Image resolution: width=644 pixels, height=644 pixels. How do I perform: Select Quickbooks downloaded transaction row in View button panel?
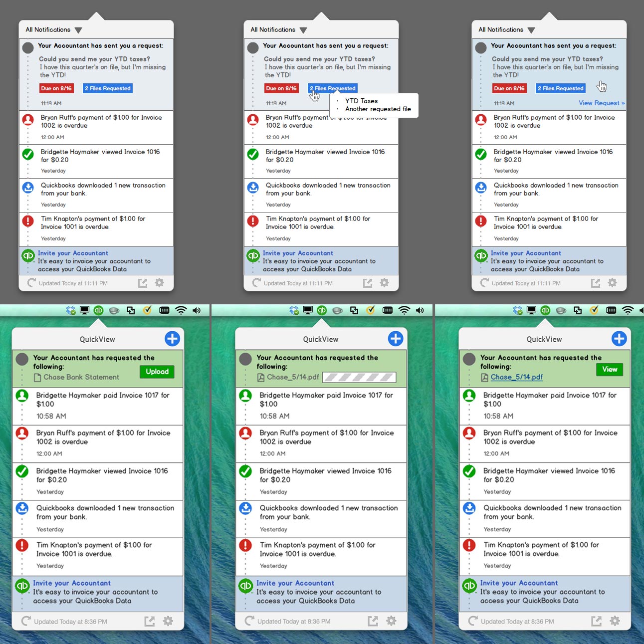click(x=545, y=519)
